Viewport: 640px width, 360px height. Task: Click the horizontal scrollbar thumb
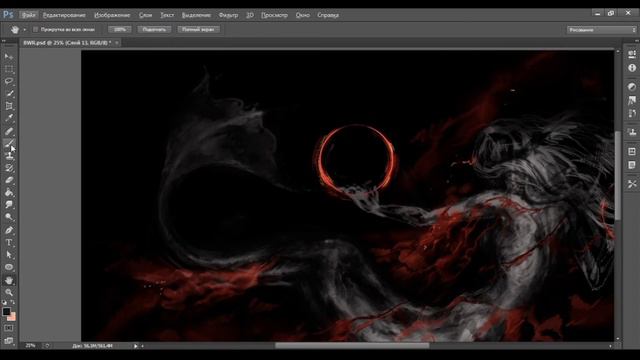(x=352, y=346)
